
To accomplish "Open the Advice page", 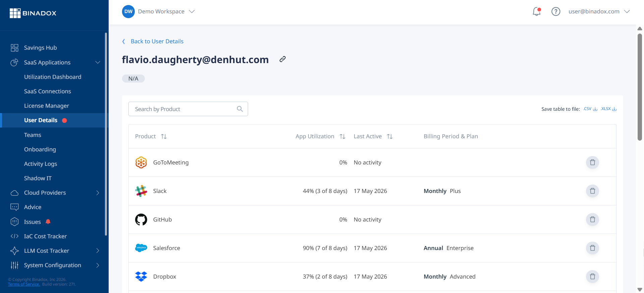I will pyautogui.click(x=33, y=207).
